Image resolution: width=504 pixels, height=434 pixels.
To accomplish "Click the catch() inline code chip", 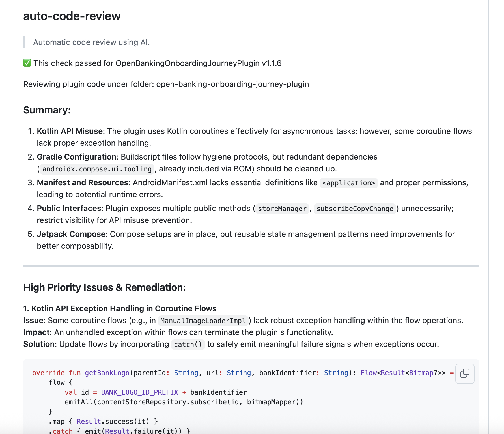I will 188,344.
